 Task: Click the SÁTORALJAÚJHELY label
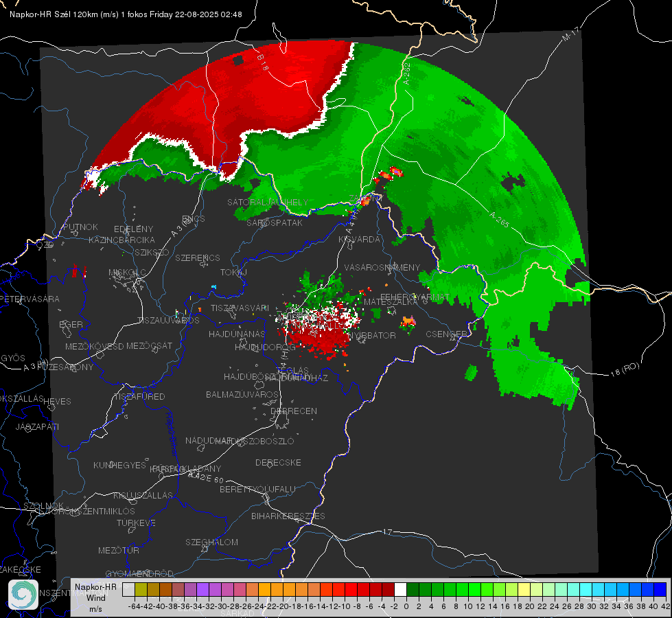[x=268, y=202]
